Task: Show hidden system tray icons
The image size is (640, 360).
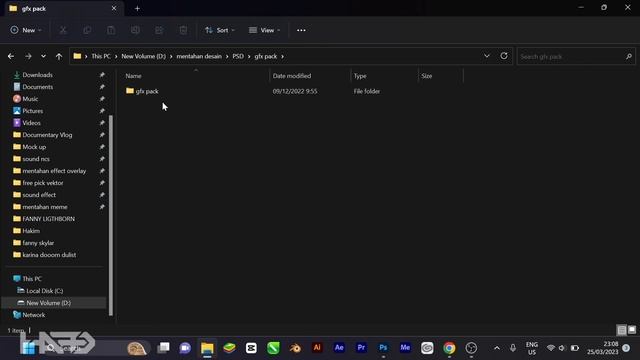Action: 497,348
